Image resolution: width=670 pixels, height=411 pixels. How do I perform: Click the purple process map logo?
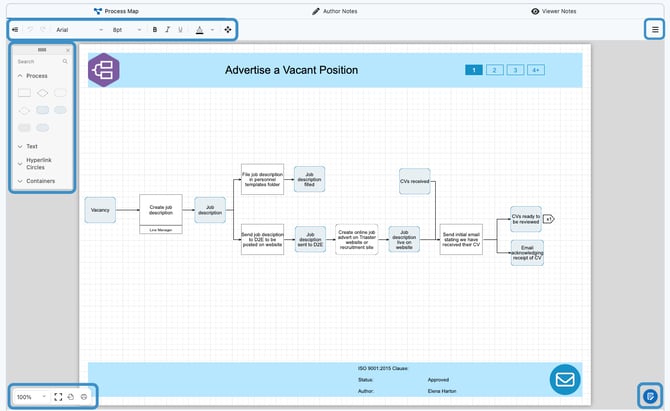point(103,70)
